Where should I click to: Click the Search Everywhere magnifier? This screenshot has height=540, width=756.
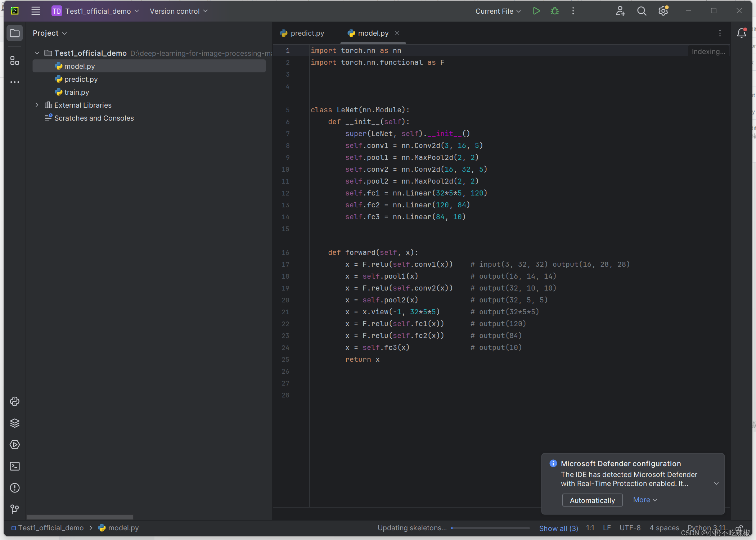click(642, 11)
